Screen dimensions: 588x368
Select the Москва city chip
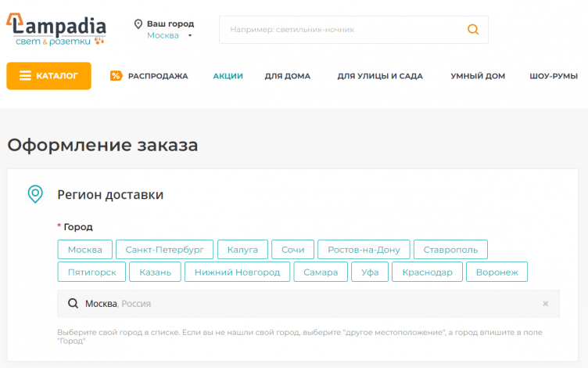click(84, 250)
